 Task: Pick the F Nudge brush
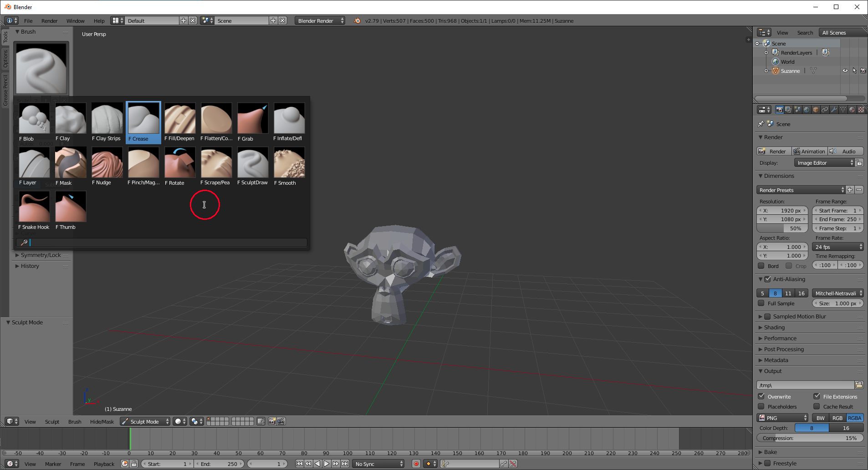(107, 167)
